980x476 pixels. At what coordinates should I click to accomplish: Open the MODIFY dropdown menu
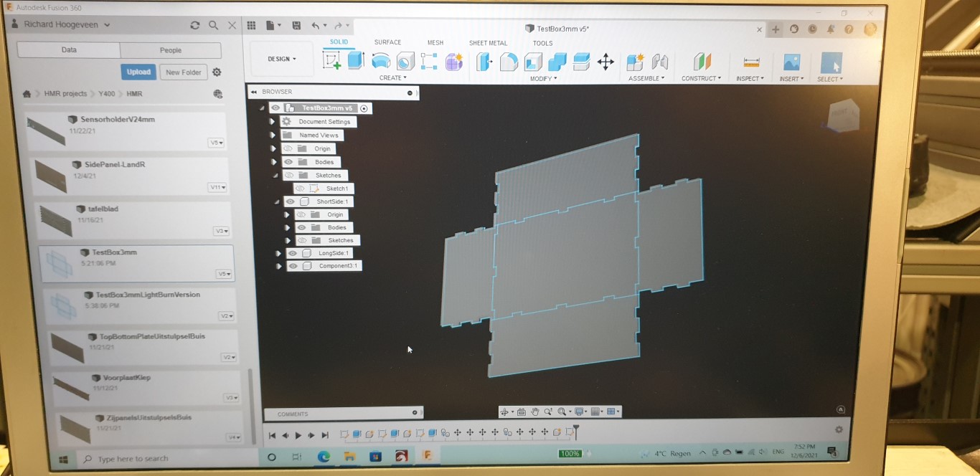click(544, 78)
